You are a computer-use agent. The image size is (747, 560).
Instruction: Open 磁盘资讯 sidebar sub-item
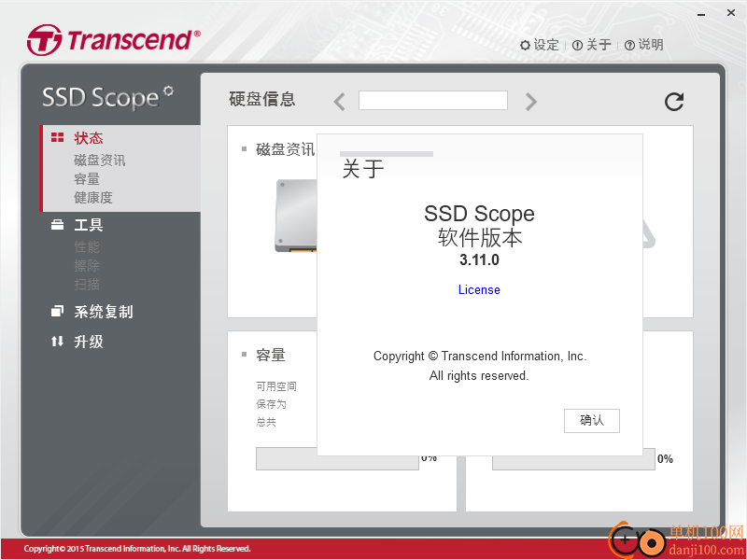click(x=100, y=160)
